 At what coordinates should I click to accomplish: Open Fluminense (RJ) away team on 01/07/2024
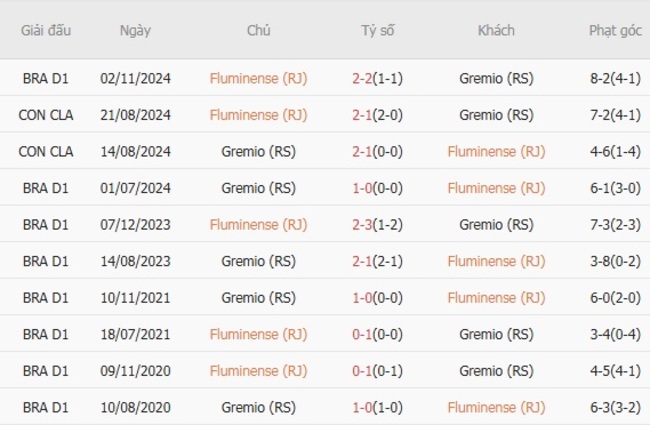(x=496, y=188)
